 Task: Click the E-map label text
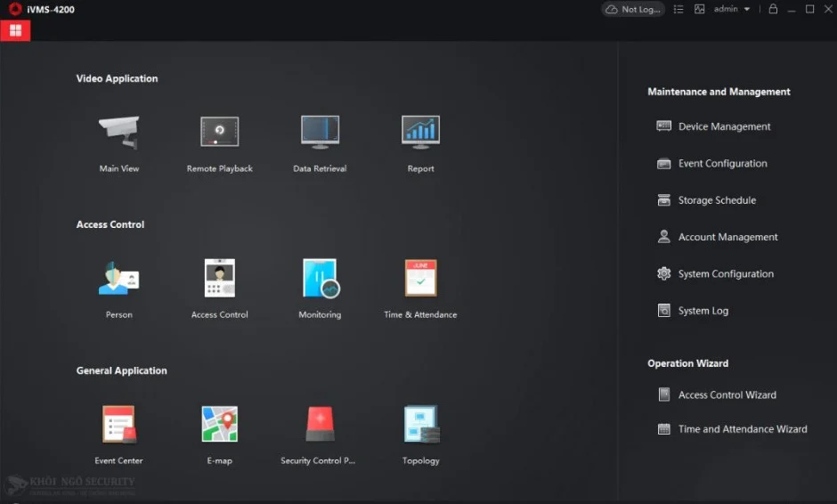[219, 460]
